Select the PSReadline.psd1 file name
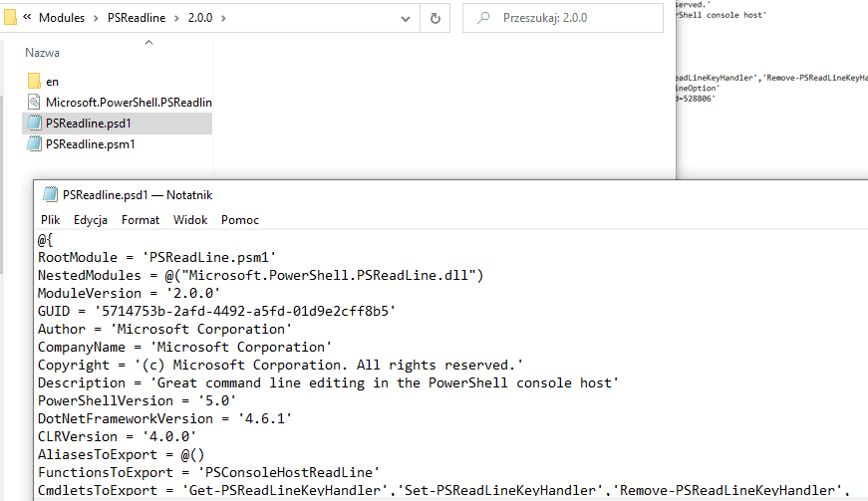 [x=89, y=124]
